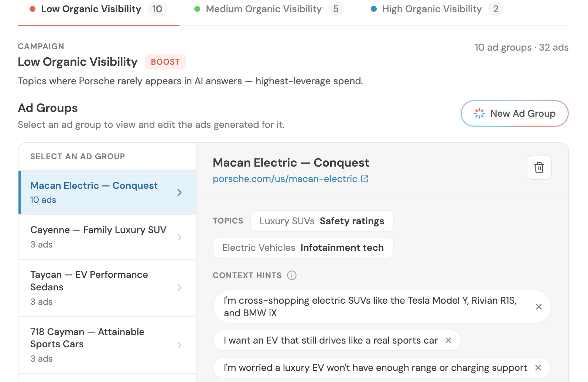Expand the 718 Cayman chevron
The image size is (588, 382).
tap(180, 345)
